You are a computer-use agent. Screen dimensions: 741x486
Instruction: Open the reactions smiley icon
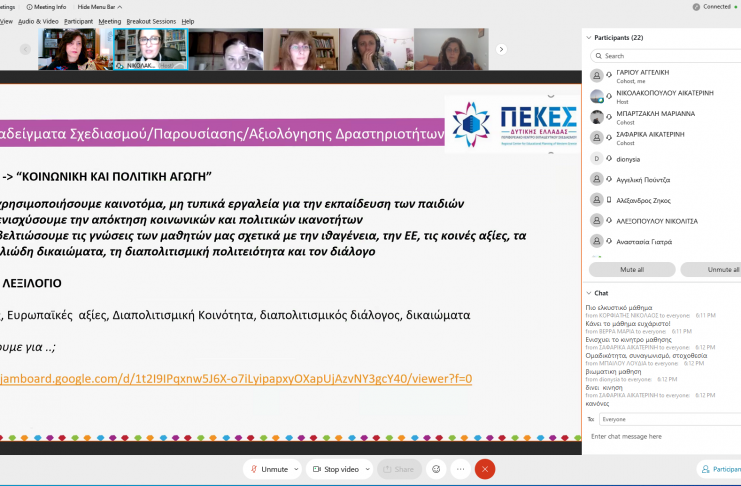[x=435, y=469]
